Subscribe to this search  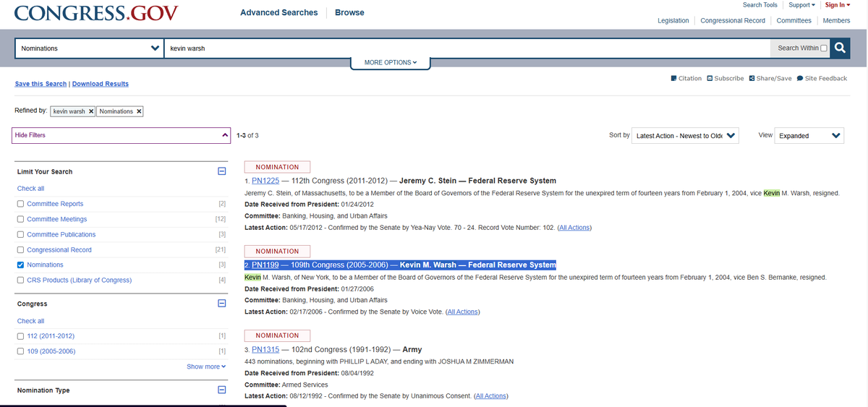(725, 78)
